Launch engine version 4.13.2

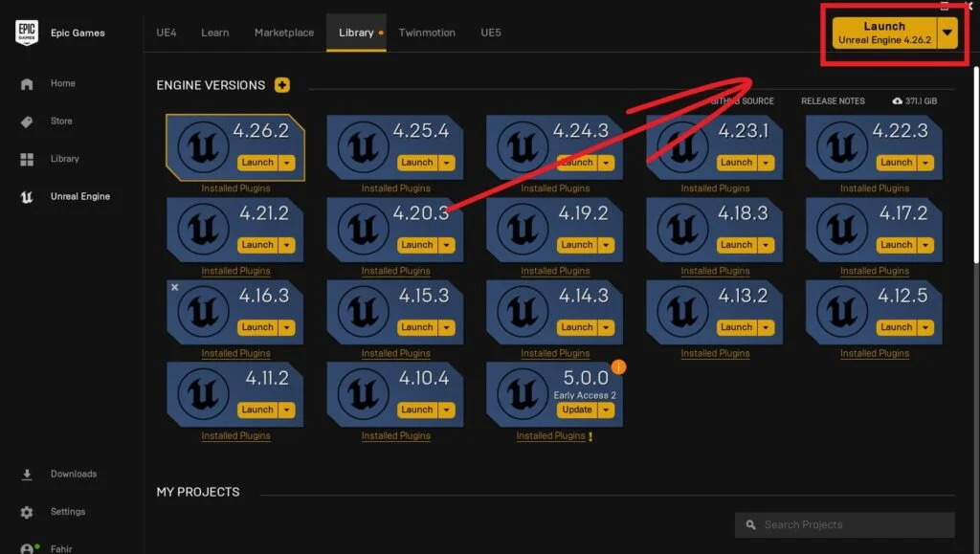(x=736, y=327)
